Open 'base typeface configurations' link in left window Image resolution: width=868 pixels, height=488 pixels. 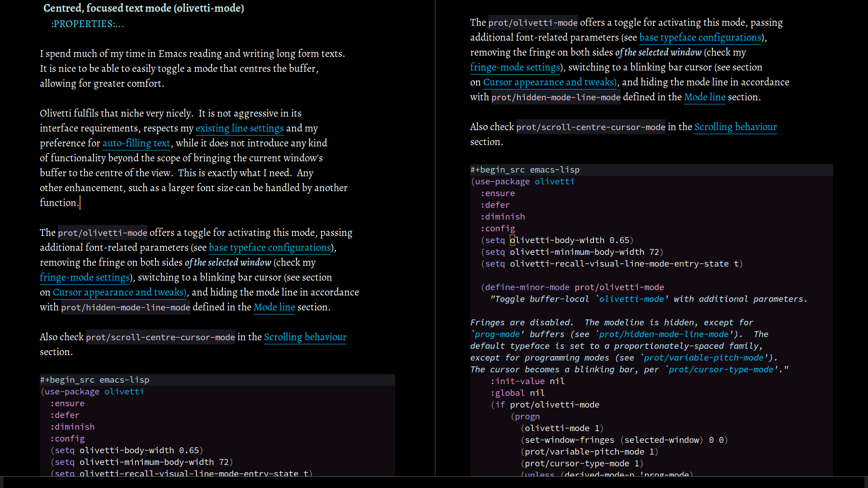coord(270,248)
